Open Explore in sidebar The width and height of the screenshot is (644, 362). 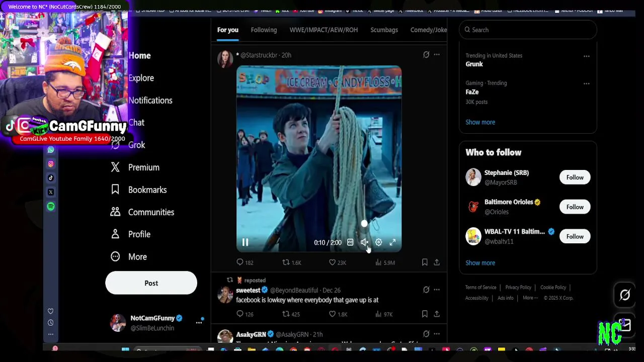click(x=141, y=78)
